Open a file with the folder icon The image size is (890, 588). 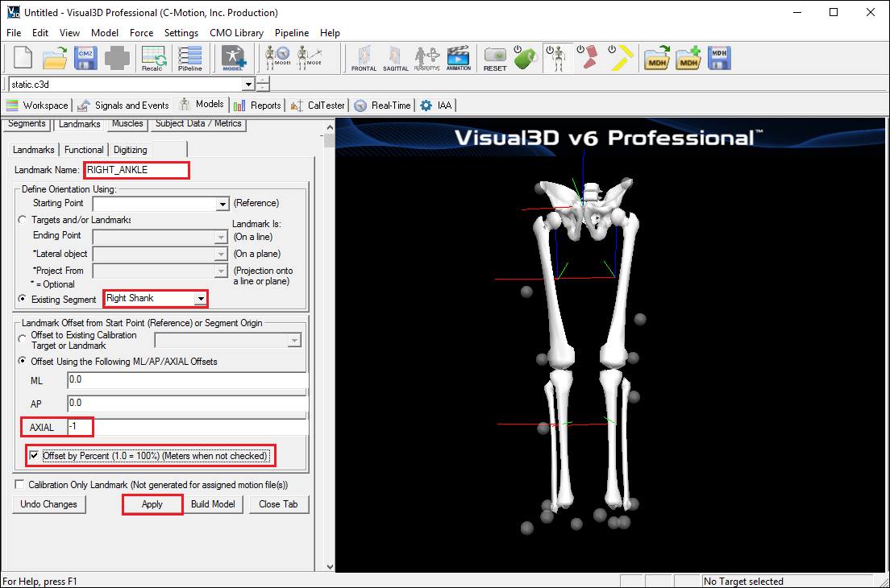[x=55, y=58]
